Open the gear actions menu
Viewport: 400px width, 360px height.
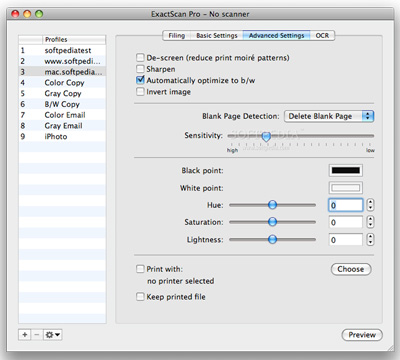pos(53,334)
